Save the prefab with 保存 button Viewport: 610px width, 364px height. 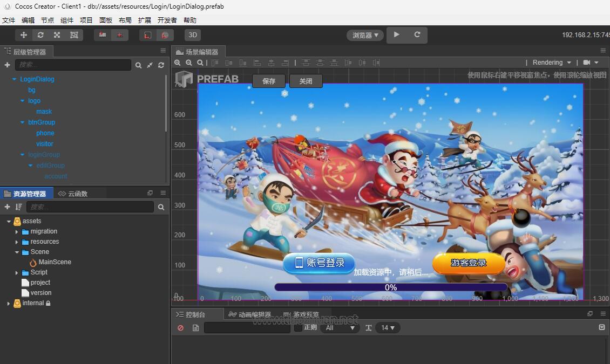(269, 81)
